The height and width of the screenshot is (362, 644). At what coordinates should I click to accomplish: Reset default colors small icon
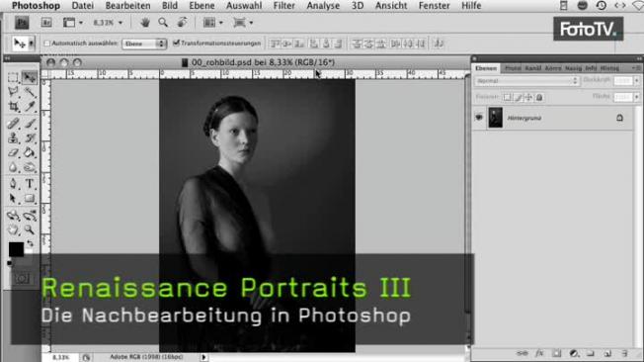(10, 263)
